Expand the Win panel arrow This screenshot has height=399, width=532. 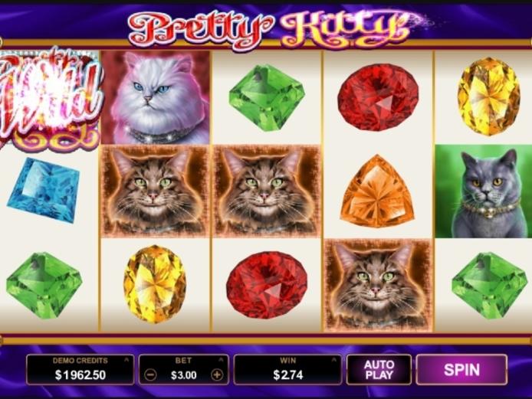[x=334, y=359]
